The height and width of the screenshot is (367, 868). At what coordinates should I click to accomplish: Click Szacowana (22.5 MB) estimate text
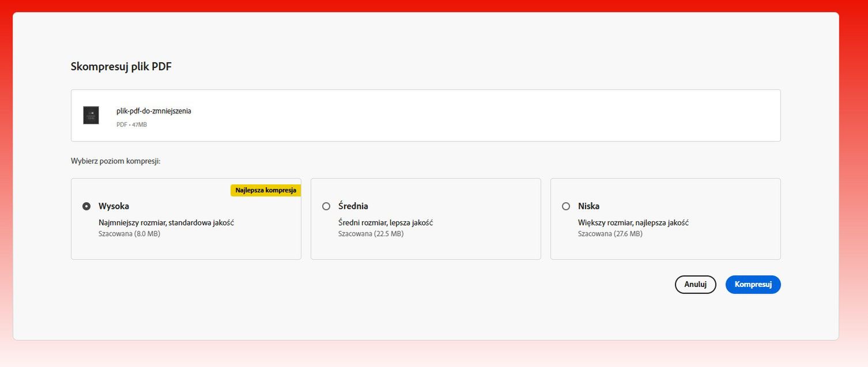pos(371,233)
